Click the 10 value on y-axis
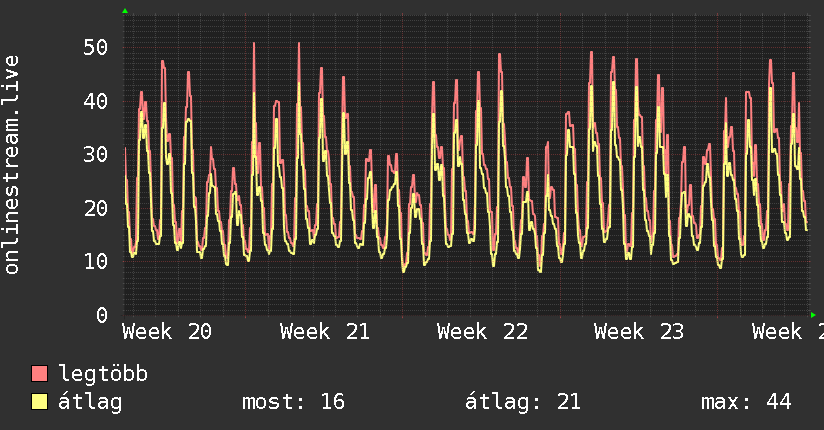Image resolution: width=824 pixels, height=430 pixels. 96,261
